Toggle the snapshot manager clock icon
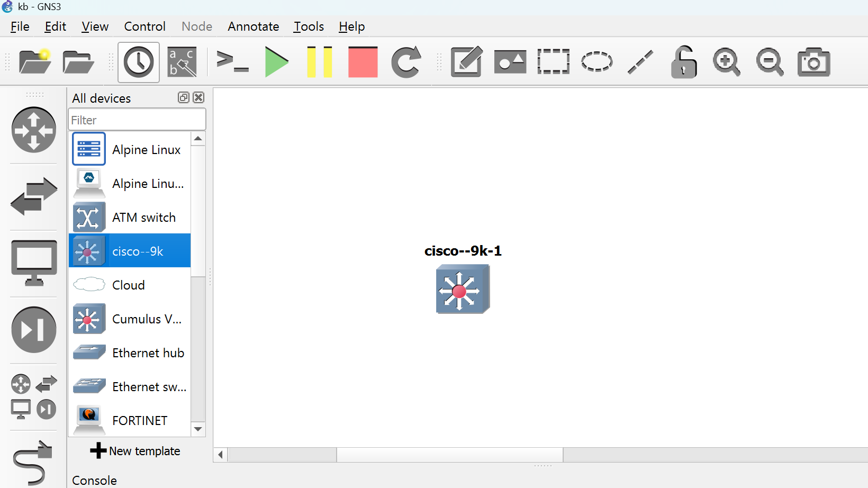The width and height of the screenshot is (868, 488). tap(139, 62)
